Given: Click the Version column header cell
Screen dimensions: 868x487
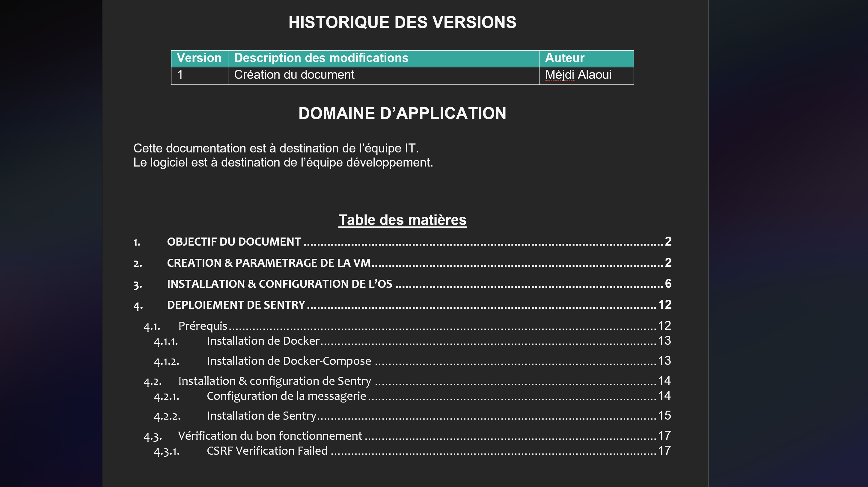Looking at the screenshot, I should [199, 58].
